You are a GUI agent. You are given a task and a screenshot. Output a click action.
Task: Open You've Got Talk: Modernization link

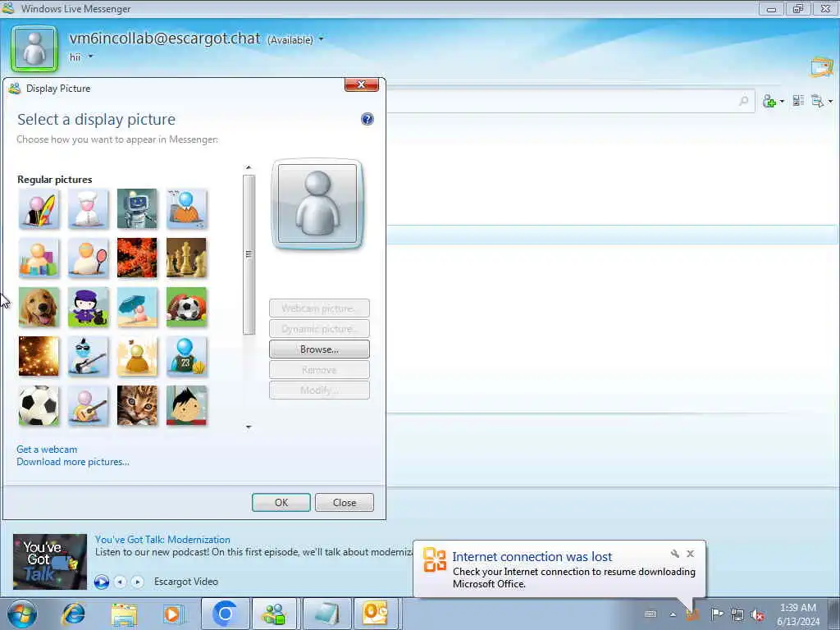pyautogui.click(x=162, y=540)
